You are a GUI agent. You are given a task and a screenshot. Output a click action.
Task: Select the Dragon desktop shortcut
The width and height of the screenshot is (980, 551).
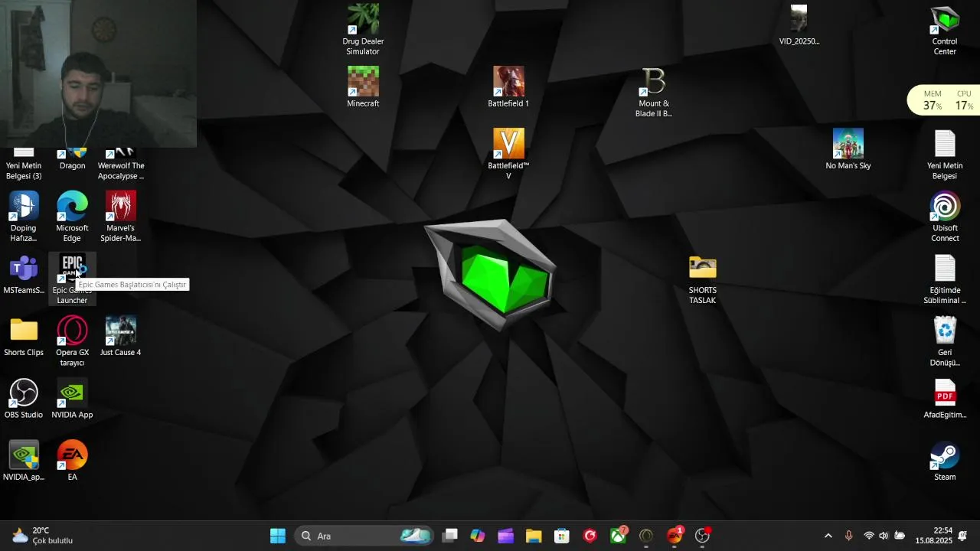point(72,159)
